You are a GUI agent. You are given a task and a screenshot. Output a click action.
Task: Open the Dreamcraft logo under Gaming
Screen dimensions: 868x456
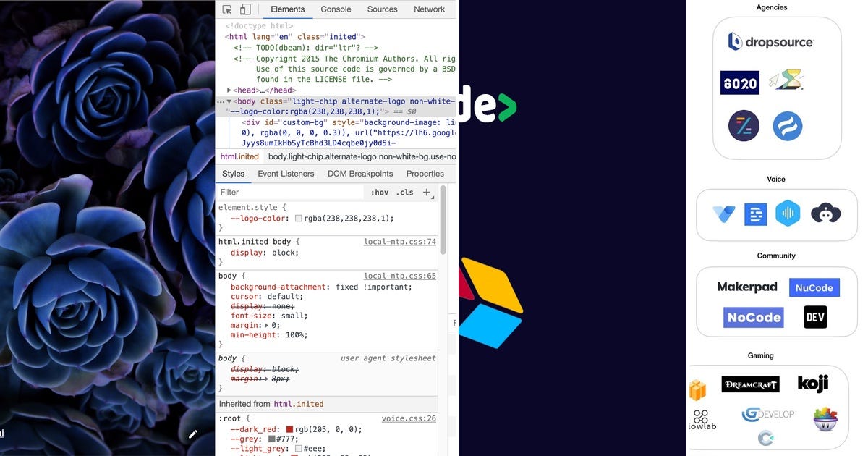[749, 384]
